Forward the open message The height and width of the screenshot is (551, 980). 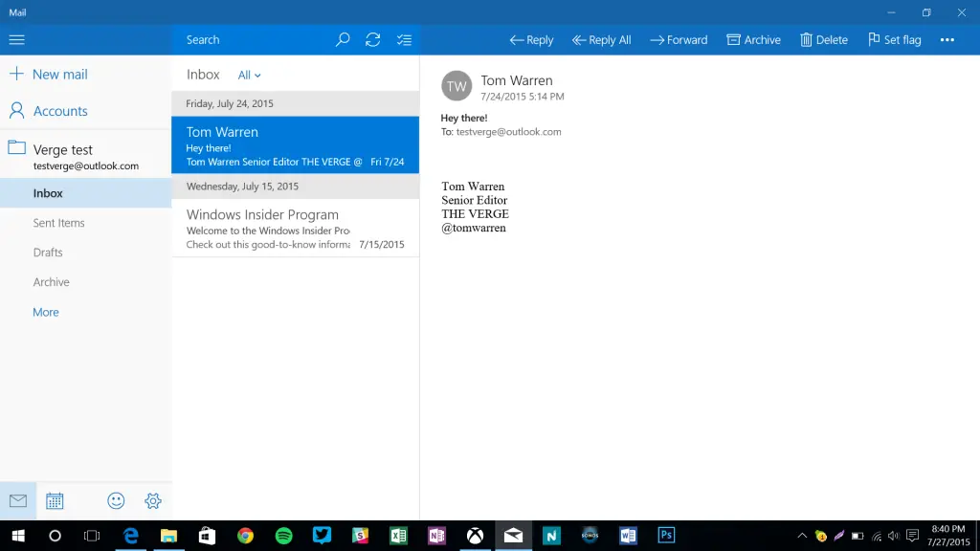click(679, 39)
